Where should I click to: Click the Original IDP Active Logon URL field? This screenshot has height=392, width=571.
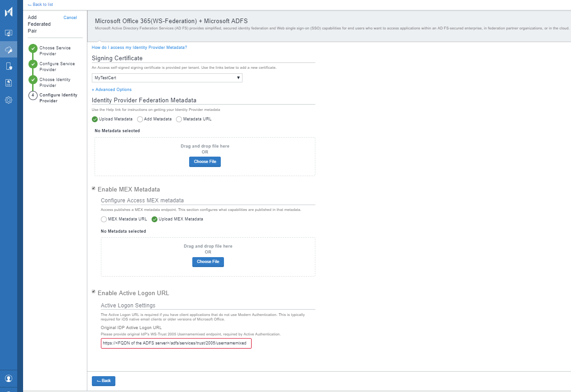176,344
